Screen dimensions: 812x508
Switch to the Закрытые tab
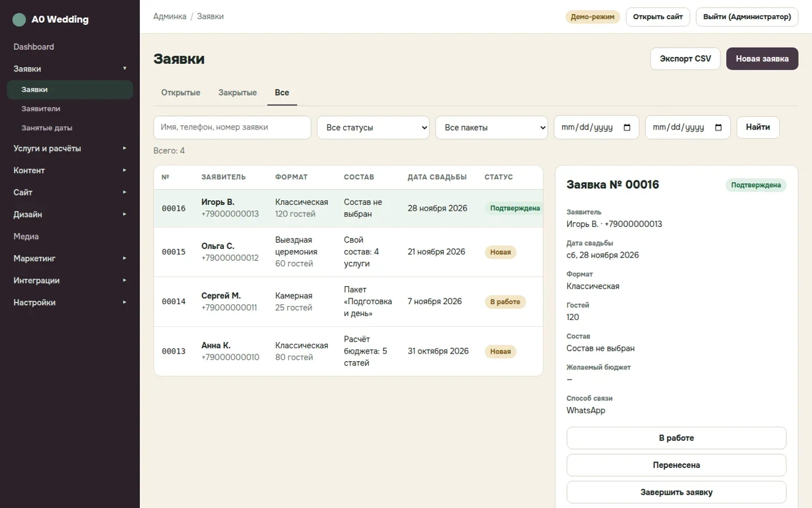237,92
